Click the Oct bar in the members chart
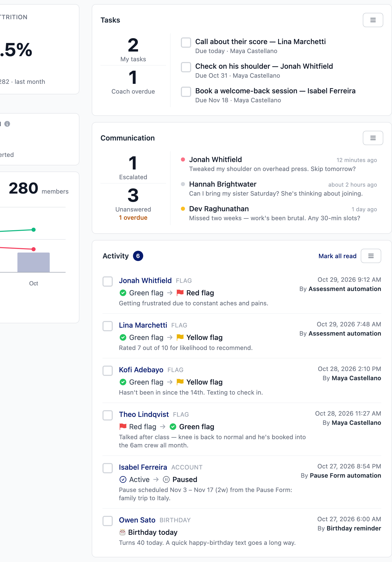Screen dimensions: 392x562 pos(34,262)
